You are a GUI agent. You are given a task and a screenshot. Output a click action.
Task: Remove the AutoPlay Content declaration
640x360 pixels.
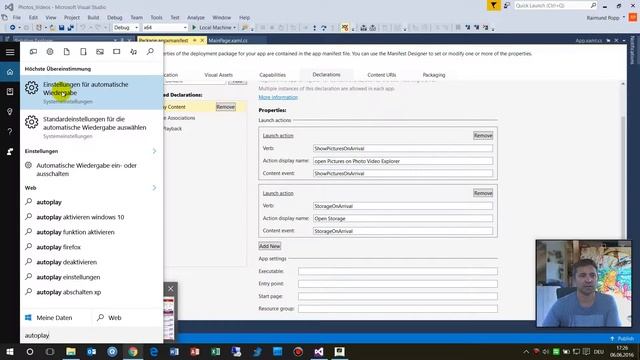click(x=226, y=107)
